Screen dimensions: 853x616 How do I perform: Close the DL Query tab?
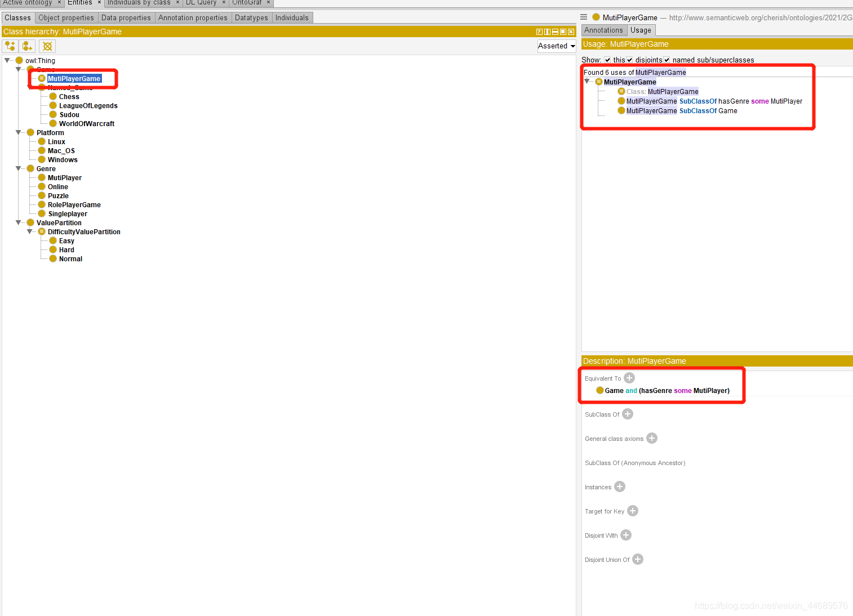coord(224,3)
